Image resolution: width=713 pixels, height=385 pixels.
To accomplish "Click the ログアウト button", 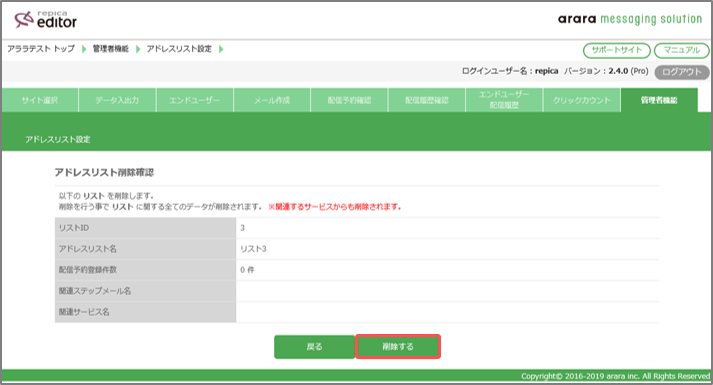I will point(681,72).
